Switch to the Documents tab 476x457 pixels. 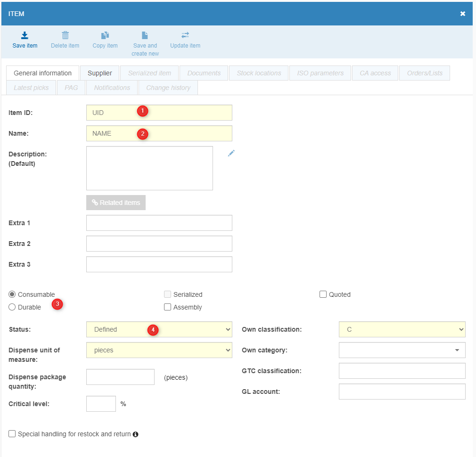pos(204,73)
